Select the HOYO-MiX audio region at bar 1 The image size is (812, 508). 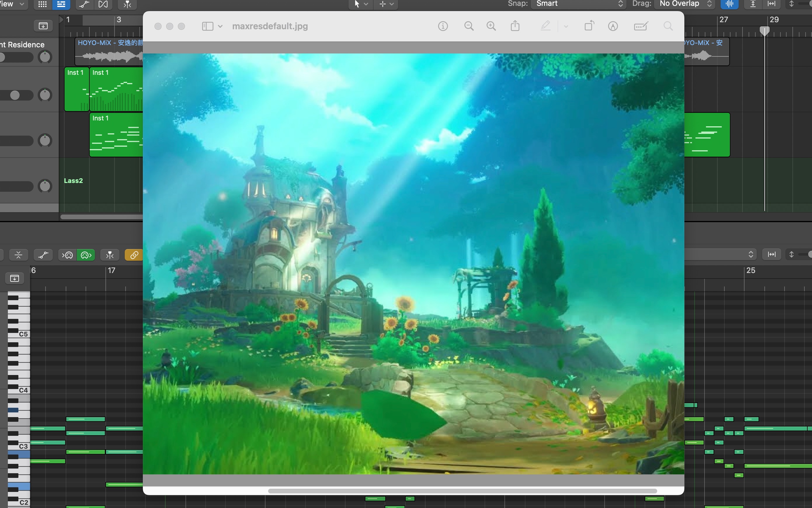(109, 51)
